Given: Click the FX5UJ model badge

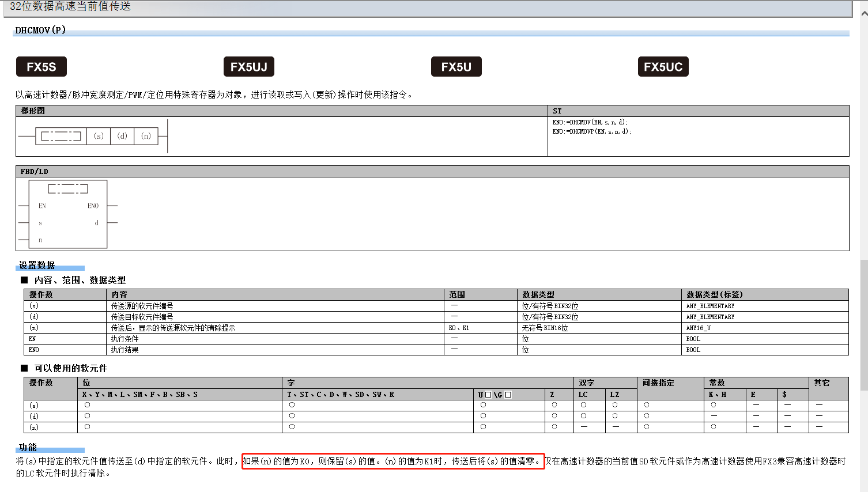Looking at the screenshot, I should click(248, 67).
